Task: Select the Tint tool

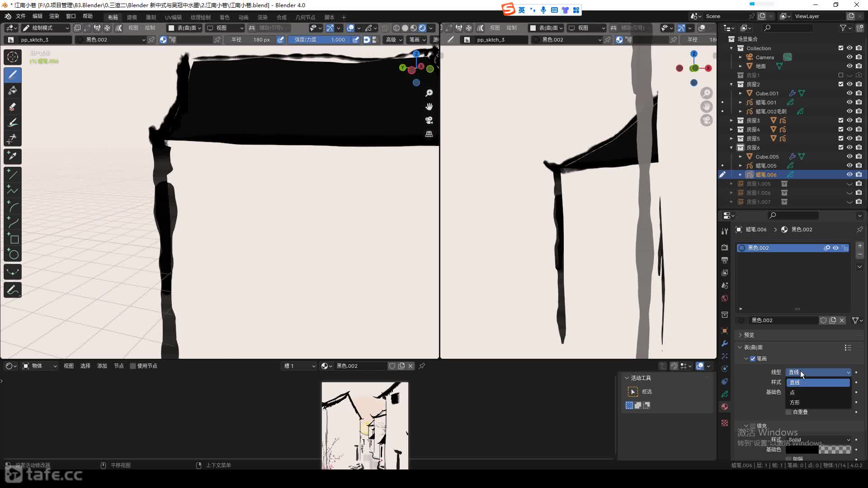Action: tap(13, 122)
